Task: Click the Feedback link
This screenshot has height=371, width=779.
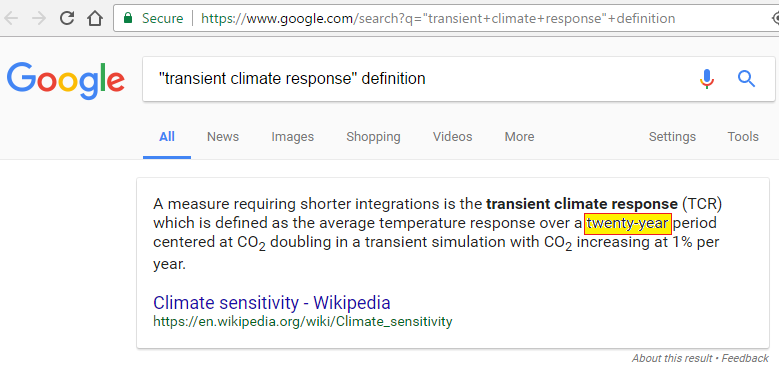Action: [745, 358]
